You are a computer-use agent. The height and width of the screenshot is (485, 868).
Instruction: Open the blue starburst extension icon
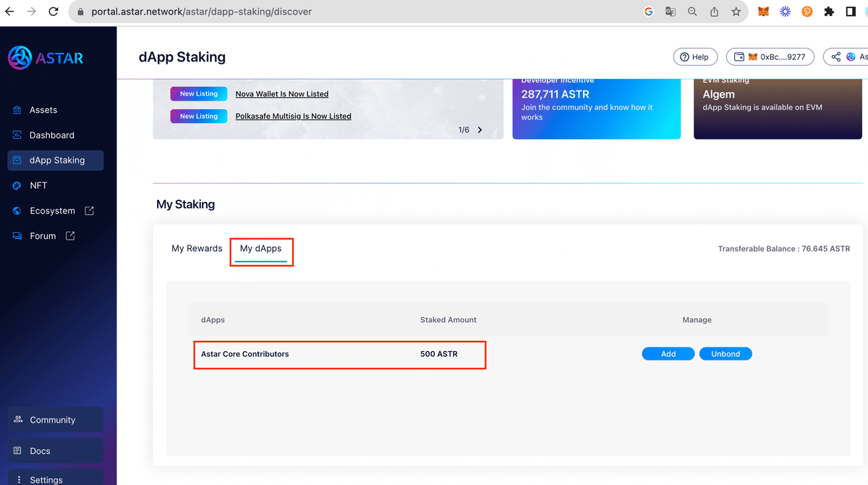pyautogui.click(x=785, y=12)
